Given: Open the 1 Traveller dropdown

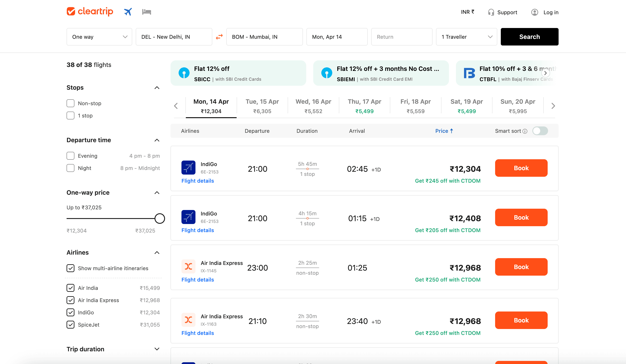Looking at the screenshot, I should [466, 37].
